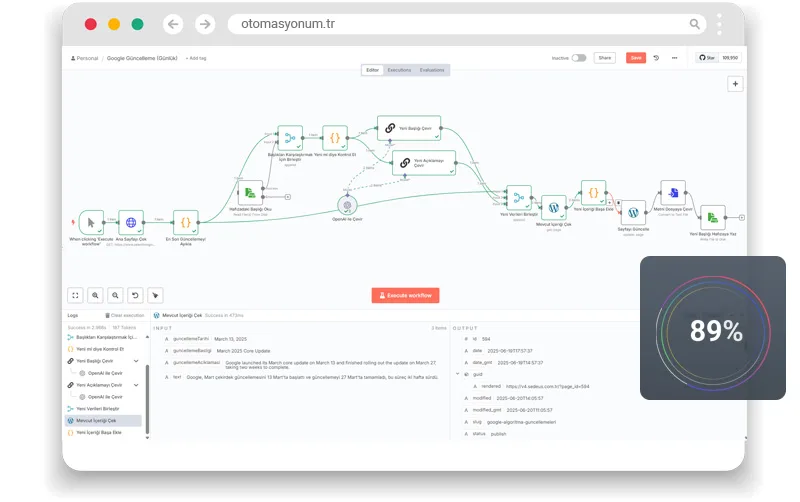Click the workflow name Google Güncelleme (Günlük)
The width and height of the screenshot is (800, 502).
pos(142,58)
